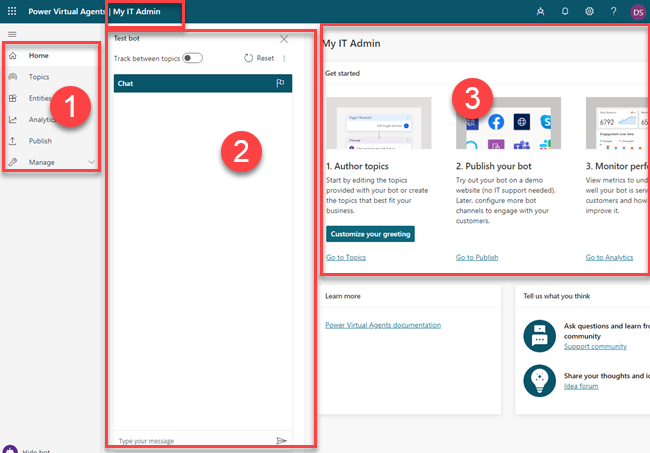The width and height of the screenshot is (650, 453).
Task: Click the Publish upload icon
Action: (13, 141)
